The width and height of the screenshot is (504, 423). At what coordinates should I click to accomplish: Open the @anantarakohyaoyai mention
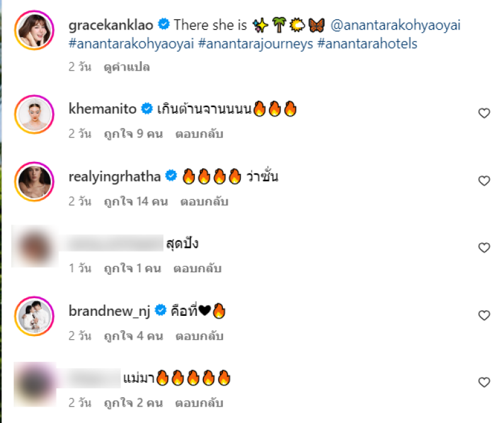tap(396, 25)
